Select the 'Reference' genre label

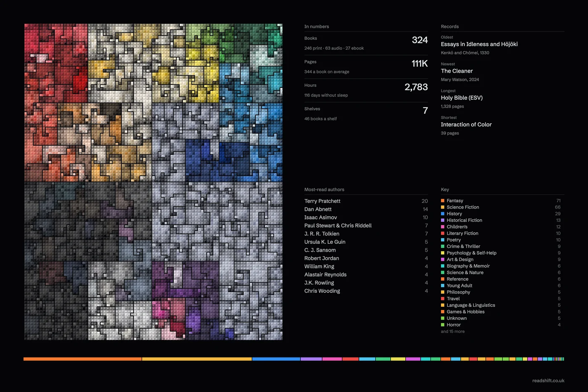tap(457, 279)
